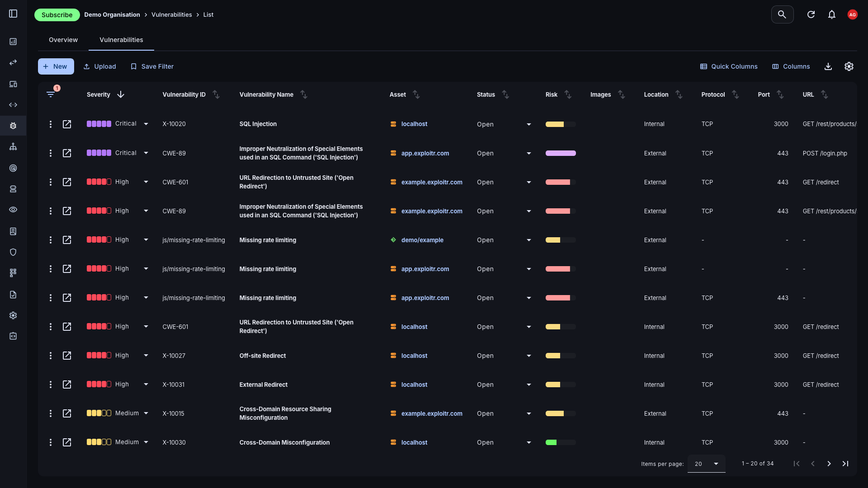This screenshot has width=868, height=488.
Task: Open the app.exploitr.com asset link
Action: point(425,153)
